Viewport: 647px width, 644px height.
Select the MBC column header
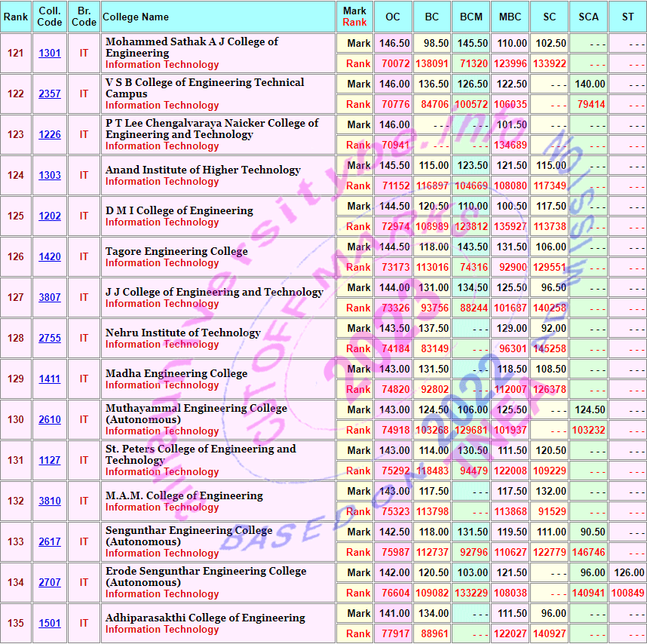510,17
